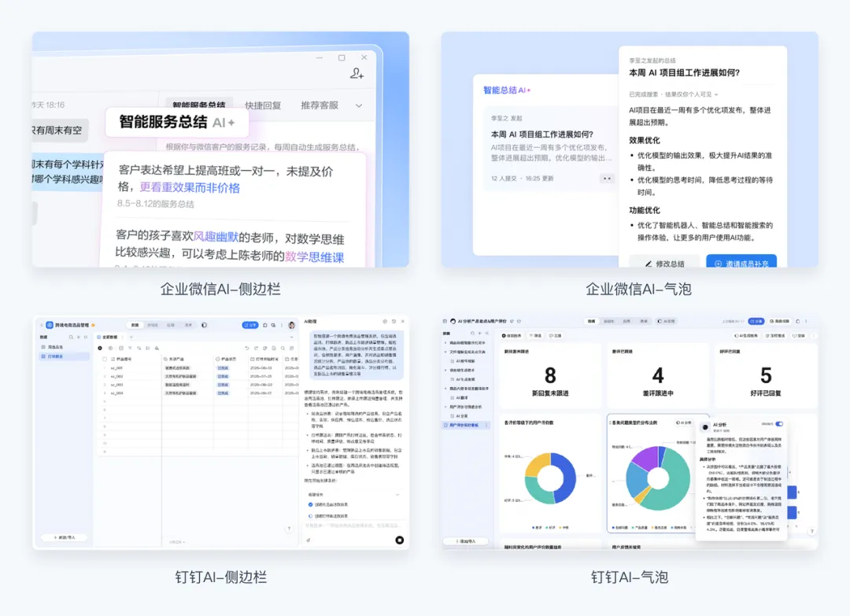Viewport: 850px width, 616px height.
Task: Click the black circle add-record icon in the table toolbar
Action: 100,348
